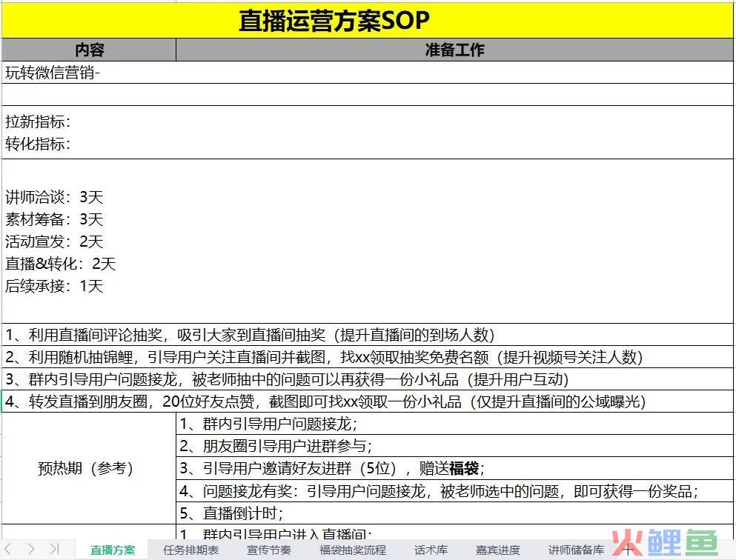This screenshot has width=736, height=560.
Task: Select the row starting 2、利用随机抽锦鲤
Action: pos(368,357)
